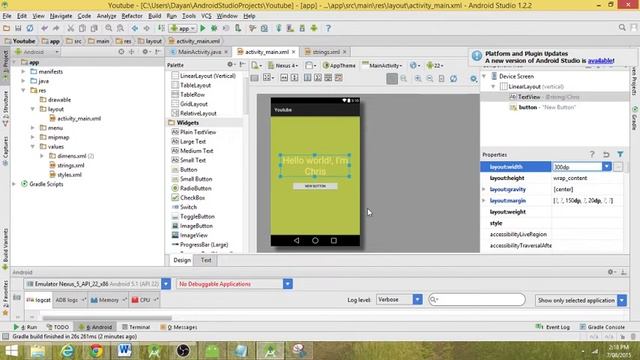Screen dimensions: 640x360
Task: Open Show only selected application dropdown
Action: [x=622, y=300]
